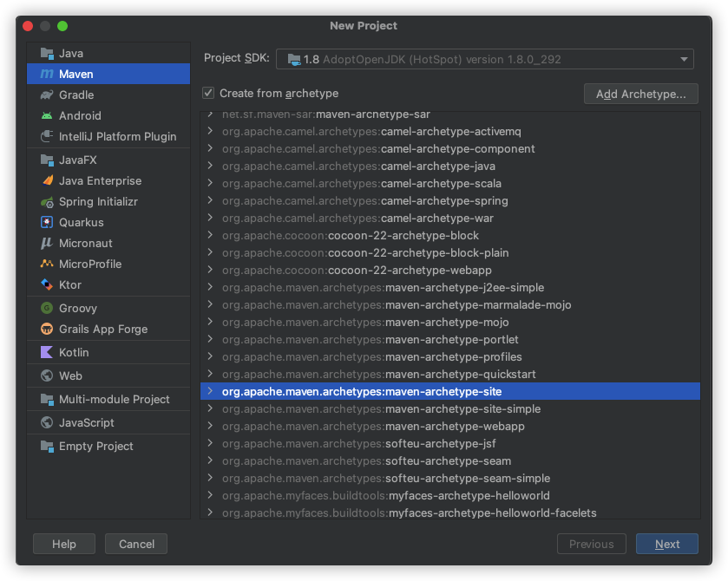Expand camel-archetype-component archetype node
Viewport: 728px width, 581px height.
pyautogui.click(x=210, y=148)
